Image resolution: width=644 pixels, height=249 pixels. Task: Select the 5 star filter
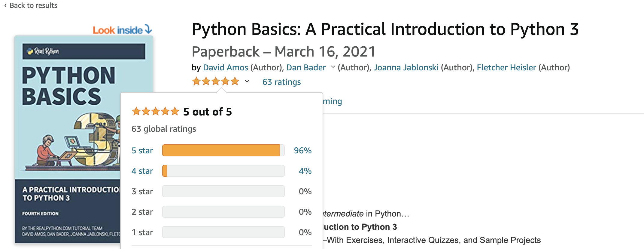pos(142,150)
